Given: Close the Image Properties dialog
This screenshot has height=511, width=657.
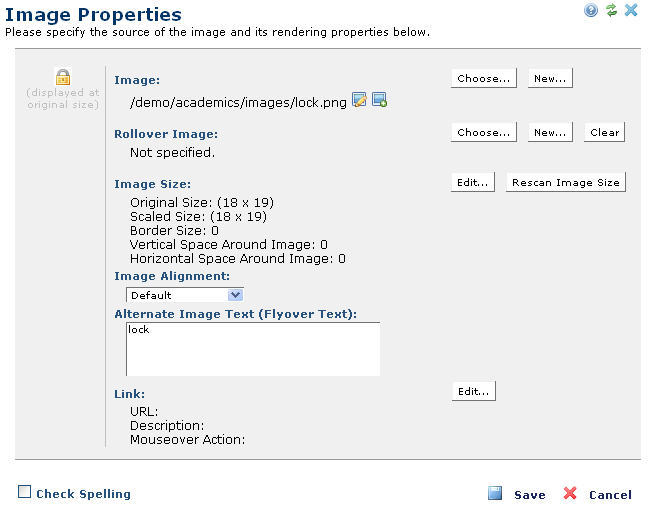Looking at the screenshot, I should click(x=631, y=10).
